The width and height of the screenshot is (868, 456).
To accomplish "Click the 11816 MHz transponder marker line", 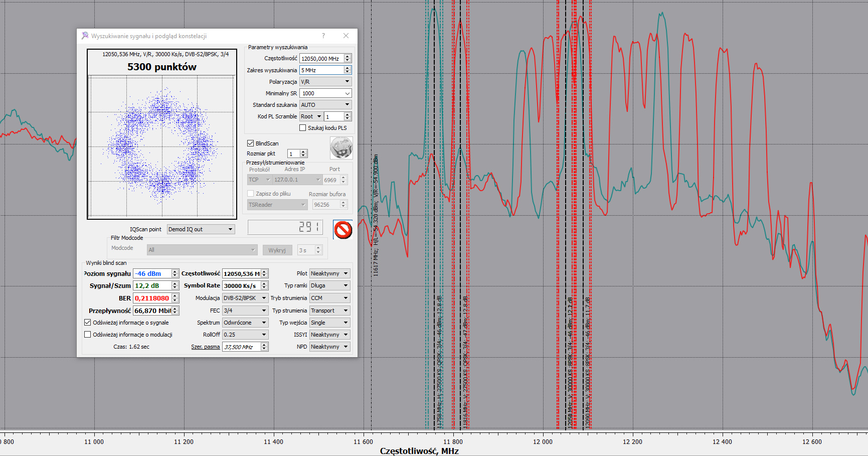I will [460, 216].
